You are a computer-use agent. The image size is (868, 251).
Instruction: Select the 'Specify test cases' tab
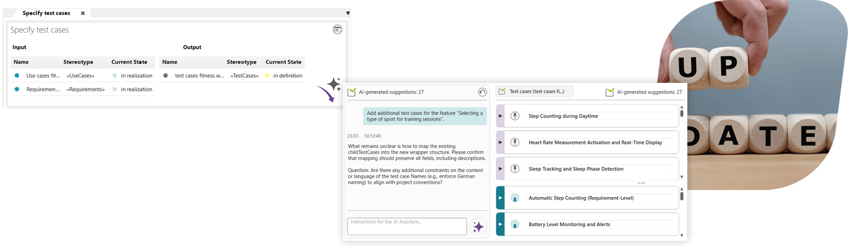[x=46, y=13]
